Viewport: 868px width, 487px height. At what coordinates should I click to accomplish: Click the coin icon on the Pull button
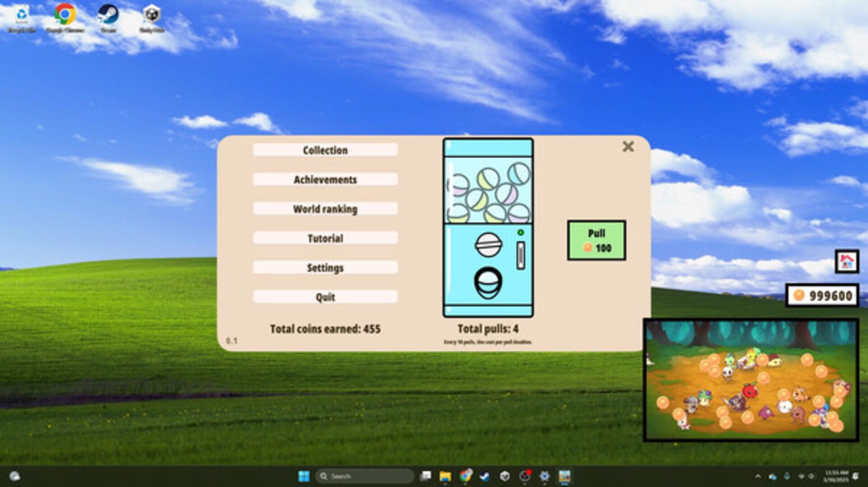pyautogui.click(x=587, y=248)
